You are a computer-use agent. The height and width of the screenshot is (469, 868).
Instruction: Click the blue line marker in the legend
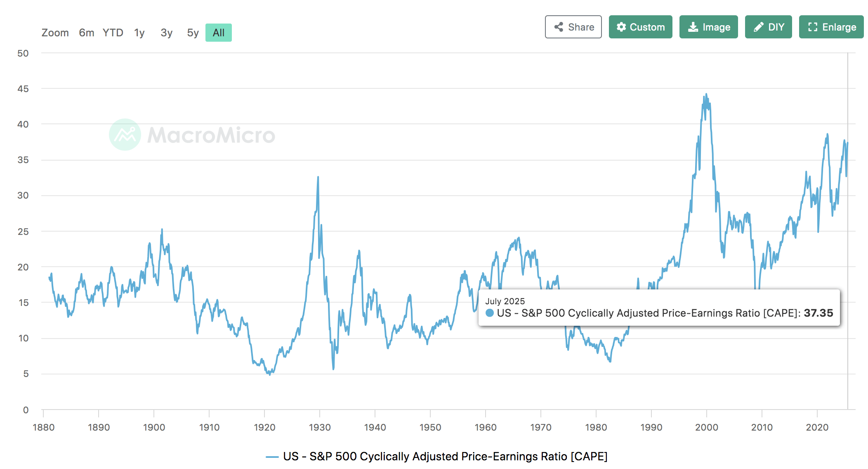coord(272,456)
